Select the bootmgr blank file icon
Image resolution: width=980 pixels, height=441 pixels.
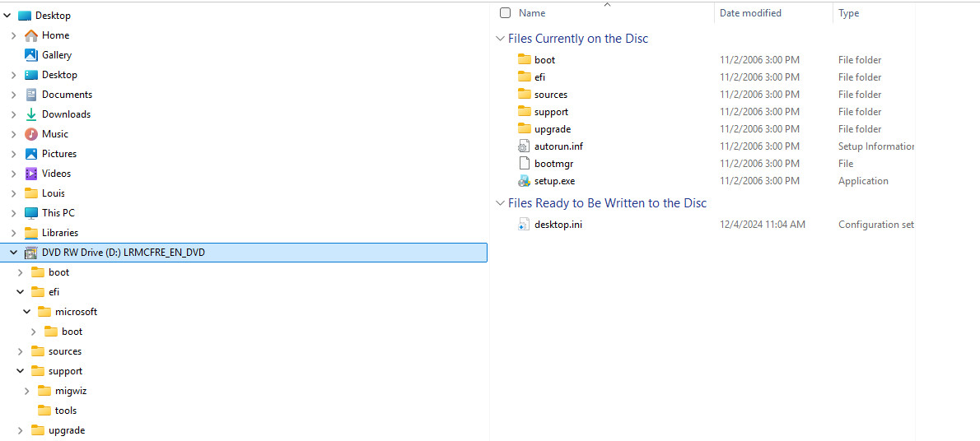pyautogui.click(x=524, y=164)
